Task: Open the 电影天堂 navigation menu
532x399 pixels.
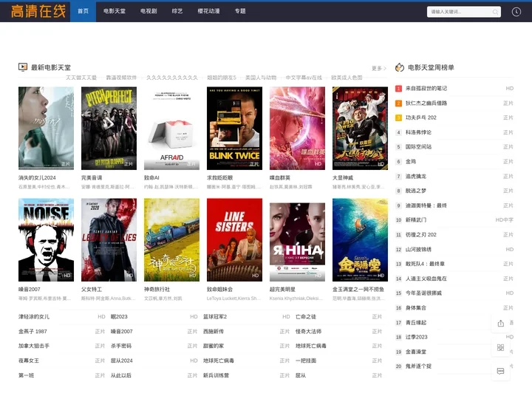Action: (115, 11)
